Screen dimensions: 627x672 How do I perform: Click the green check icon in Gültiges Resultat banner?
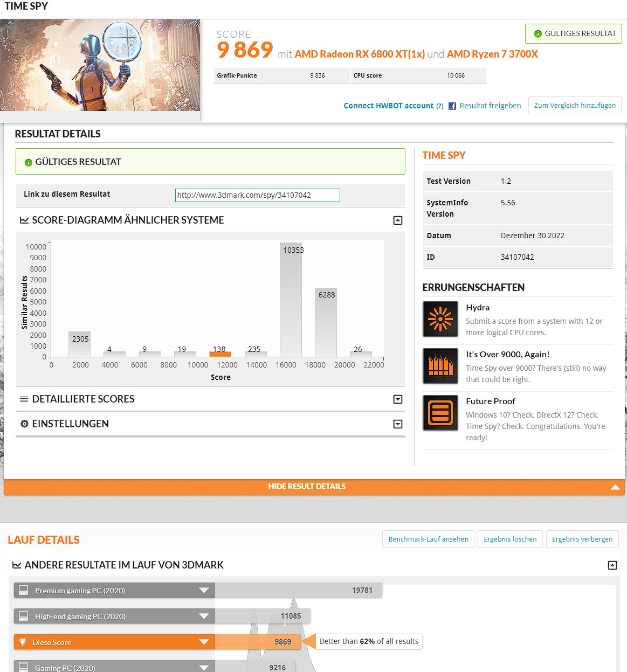click(x=29, y=162)
